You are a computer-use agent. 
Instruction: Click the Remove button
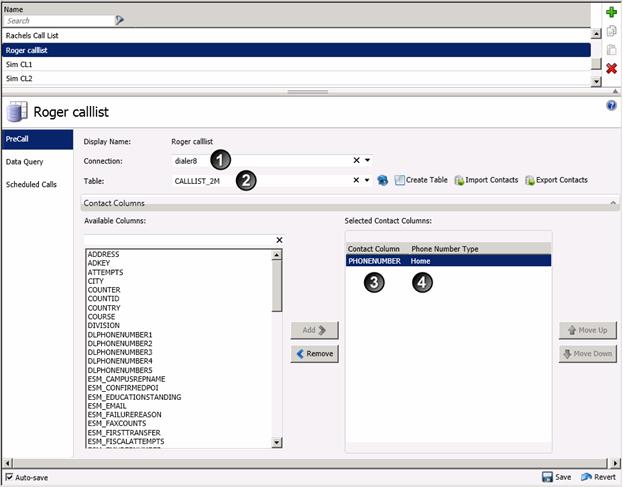[315, 354]
